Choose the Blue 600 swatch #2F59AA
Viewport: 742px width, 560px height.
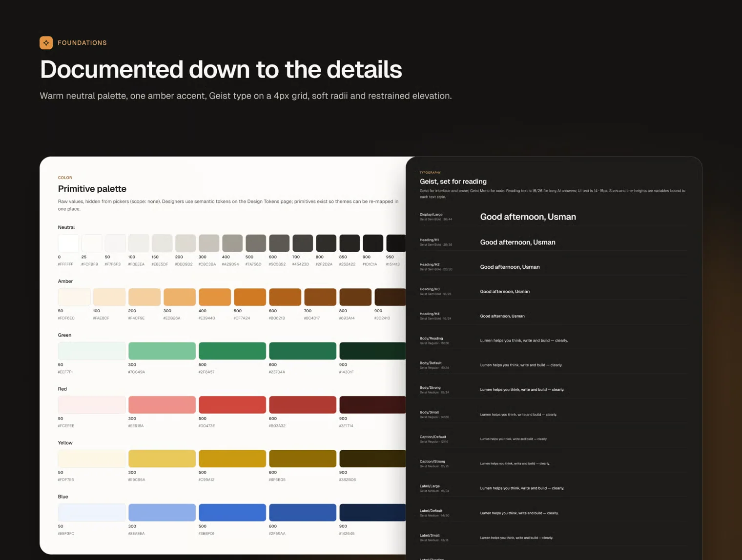click(x=303, y=513)
